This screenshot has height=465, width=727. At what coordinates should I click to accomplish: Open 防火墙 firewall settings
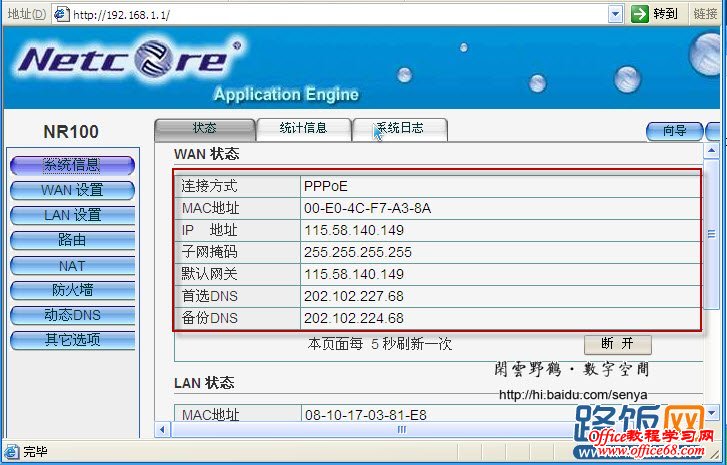72,290
